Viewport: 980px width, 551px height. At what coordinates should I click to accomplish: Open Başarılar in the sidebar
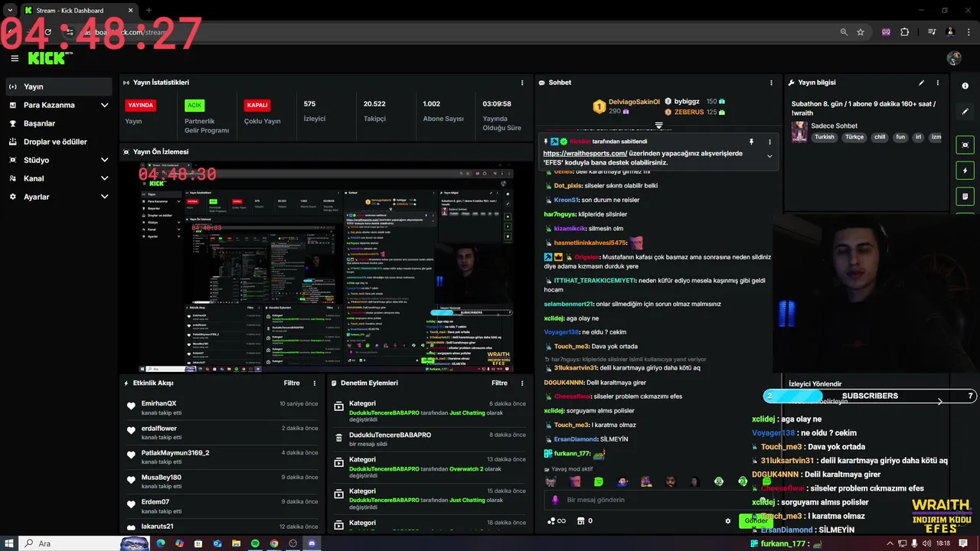[x=58, y=123]
